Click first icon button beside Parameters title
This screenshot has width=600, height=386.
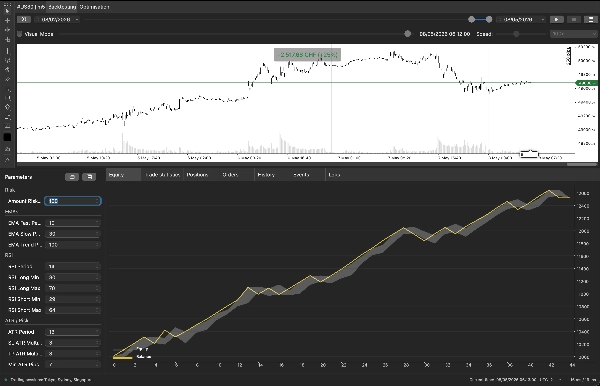tap(72, 177)
